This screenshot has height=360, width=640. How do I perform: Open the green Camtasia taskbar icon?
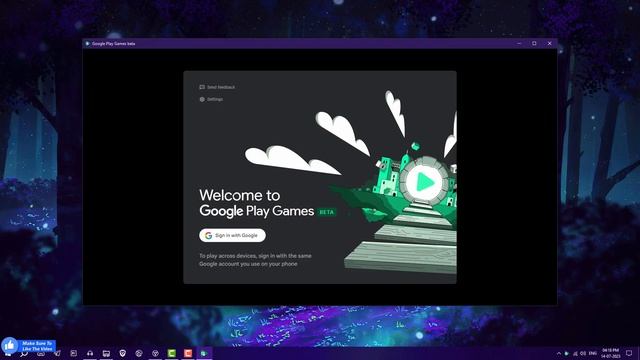click(x=172, y=353)
